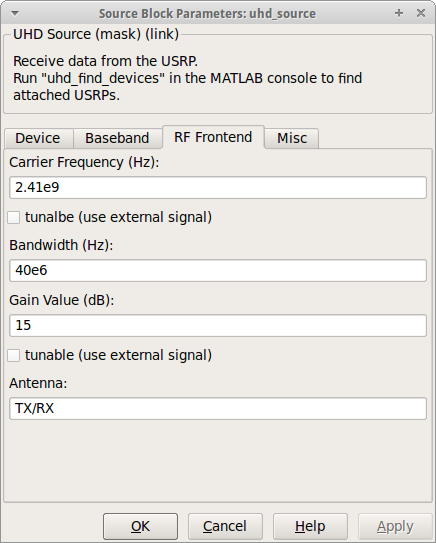Enable tunable checkbox under Gain Value

pos(14,355)
